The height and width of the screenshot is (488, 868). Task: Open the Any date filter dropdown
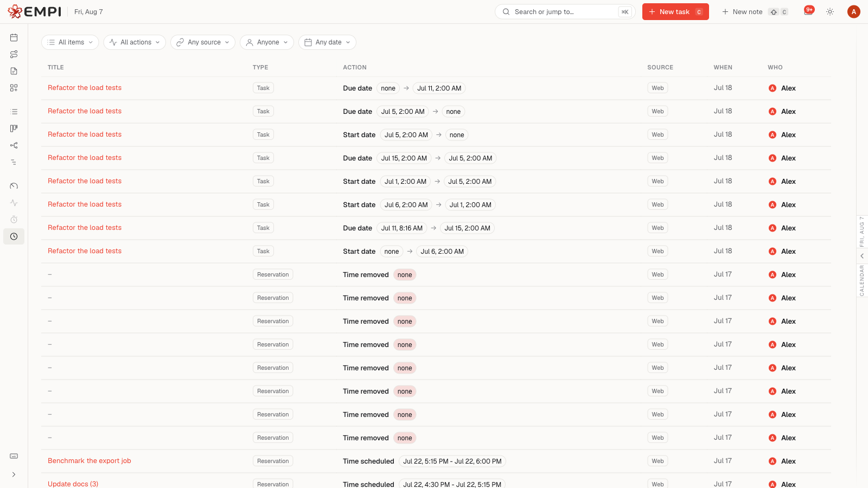point(327,42)
